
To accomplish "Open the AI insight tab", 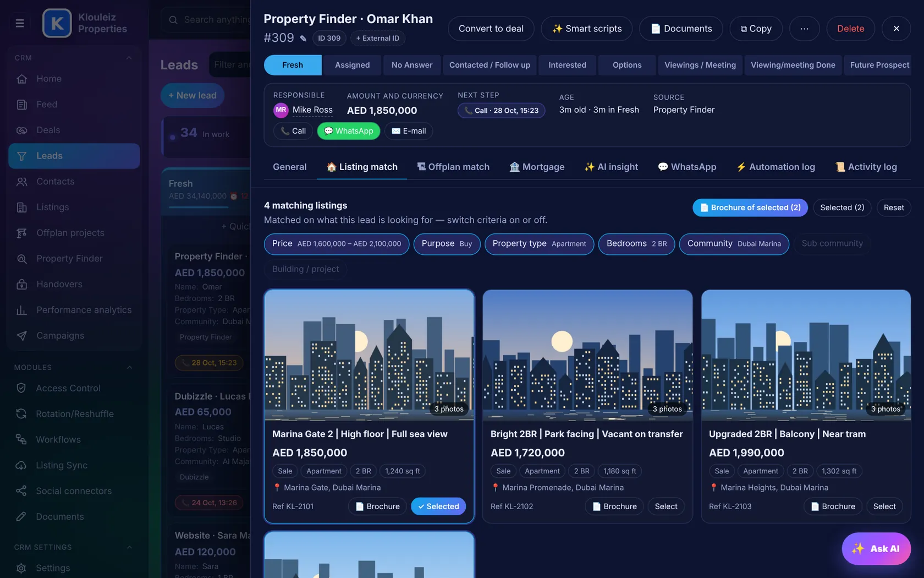I will 611,167.
